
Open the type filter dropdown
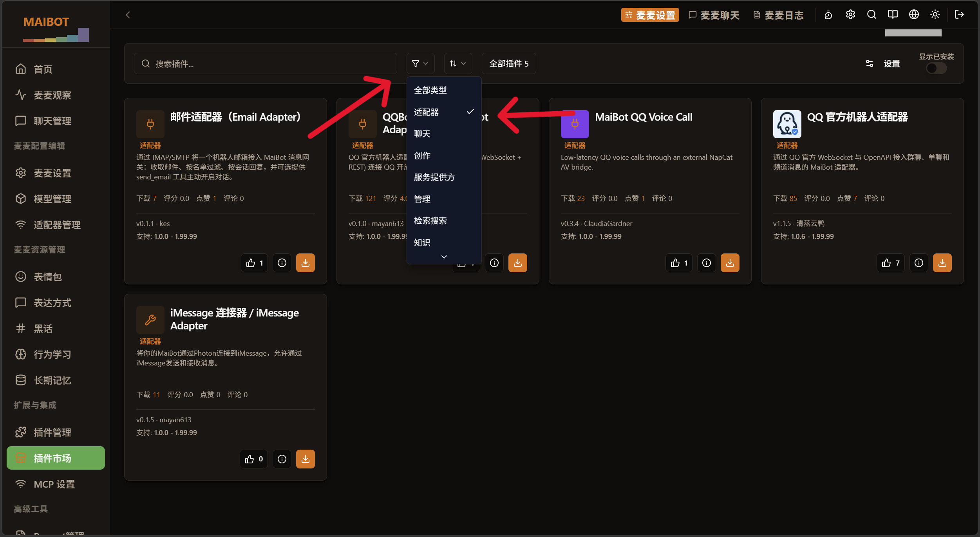pos(420,63)
